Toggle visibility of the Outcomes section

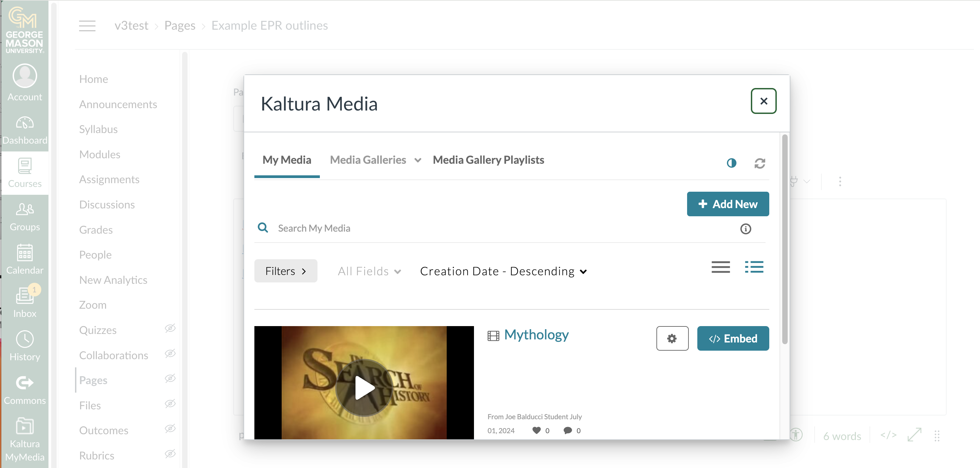point(170,428)
